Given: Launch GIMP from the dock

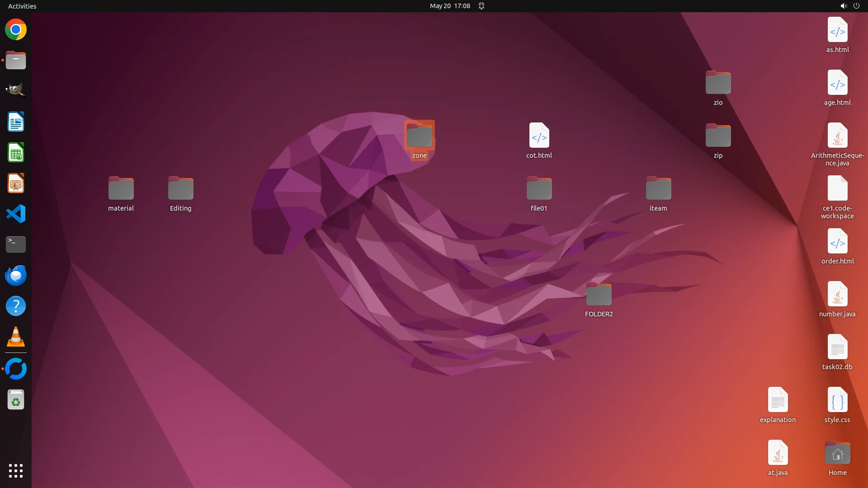Looking at the screenshot, I should (16, 90).
